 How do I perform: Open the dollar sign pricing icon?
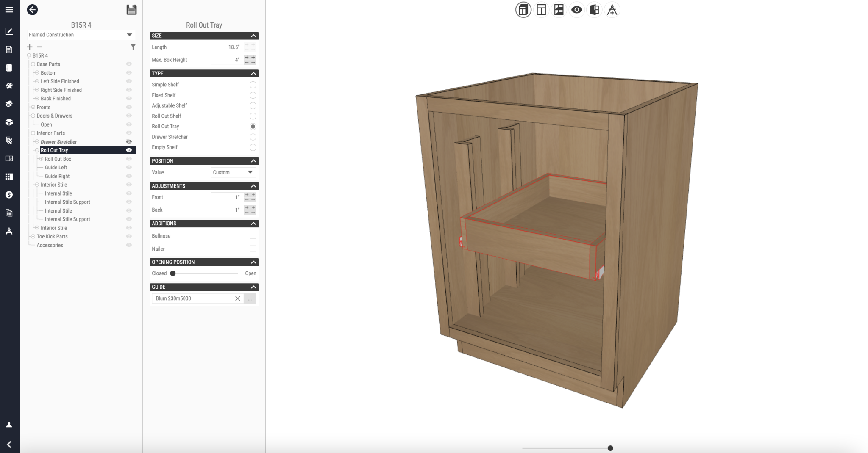pos(9,195)
